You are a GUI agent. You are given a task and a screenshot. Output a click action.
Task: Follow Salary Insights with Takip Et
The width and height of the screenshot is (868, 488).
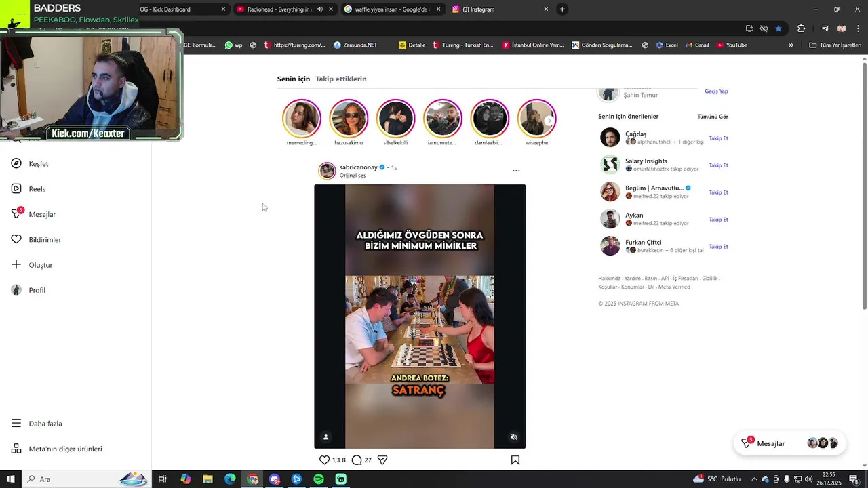718,165
